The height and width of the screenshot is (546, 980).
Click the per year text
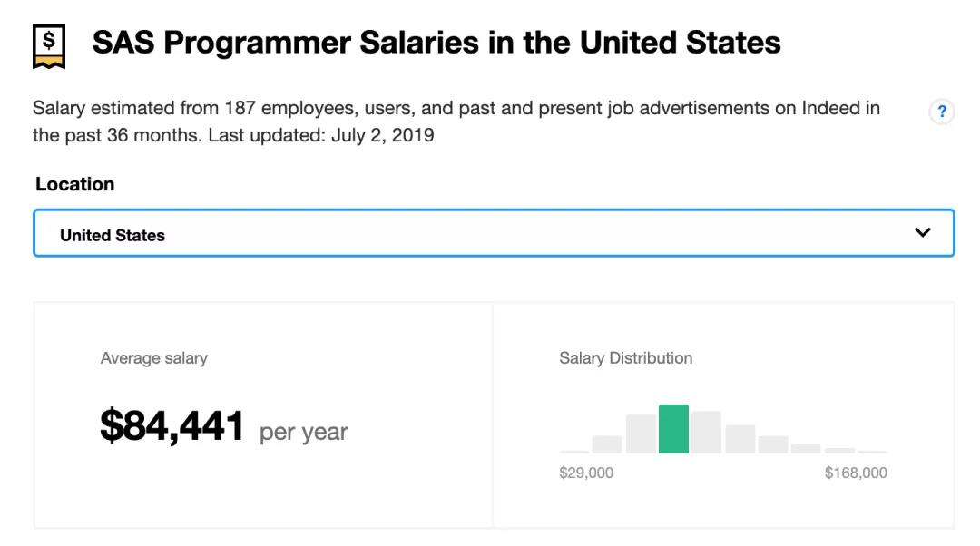pos(304,432)
